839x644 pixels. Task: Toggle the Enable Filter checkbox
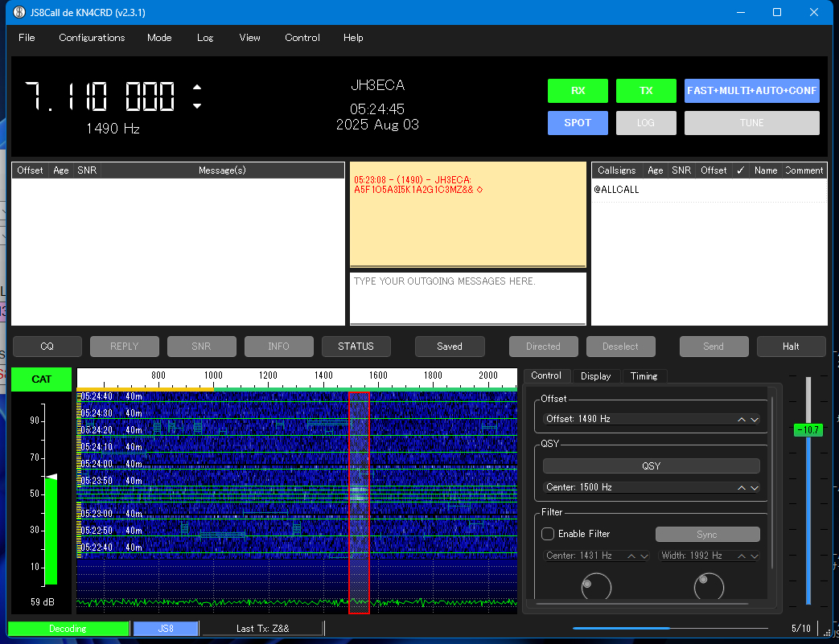click(548, 534)
